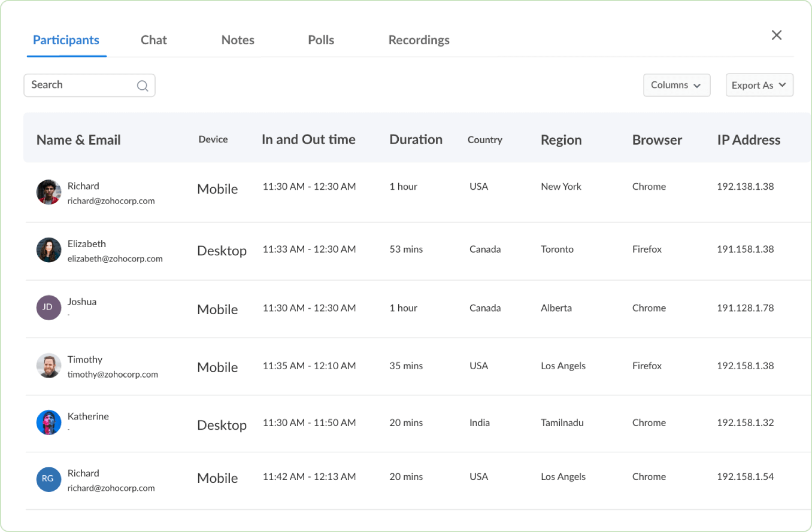Image resolution: width=812 pixels, height=532 pixels.
Task: Sort by the Duration column header
Action: [x=416, y=139]
